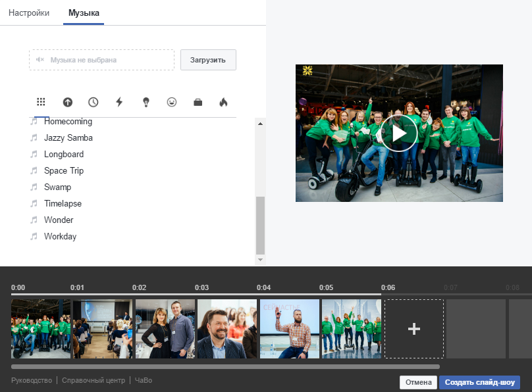532x392 pixels.
Task: Open the upload arrow music category
Action: pos(67,102)
